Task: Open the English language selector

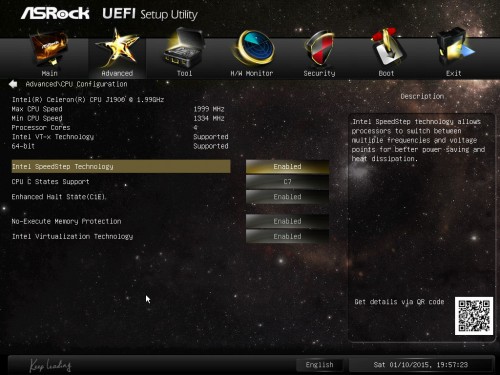Action: click(x=320, y=365)
